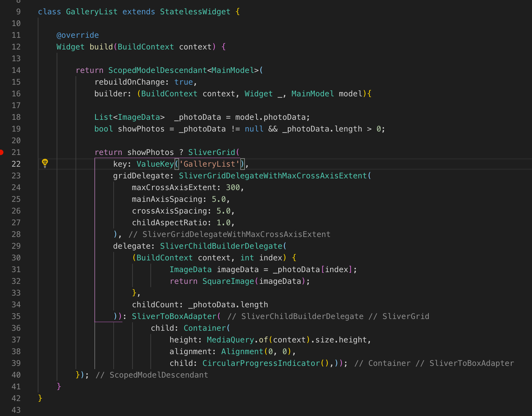Image resolution: width=532 pixels, height=416 pixels.
Task: Click the SliverGrid identifier on line 21
Action: [212, 152]
